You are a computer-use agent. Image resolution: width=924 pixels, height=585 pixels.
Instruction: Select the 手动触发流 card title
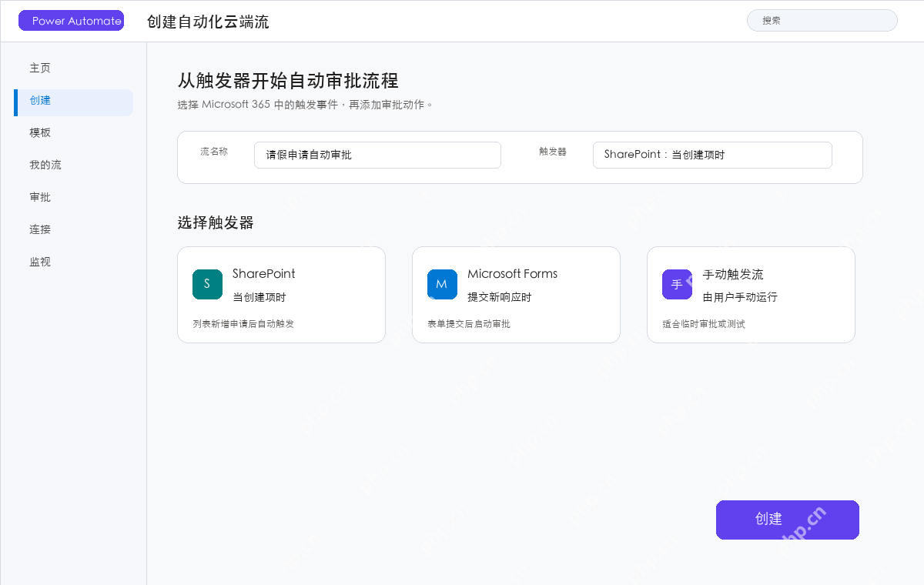click(x=733, y=275)
